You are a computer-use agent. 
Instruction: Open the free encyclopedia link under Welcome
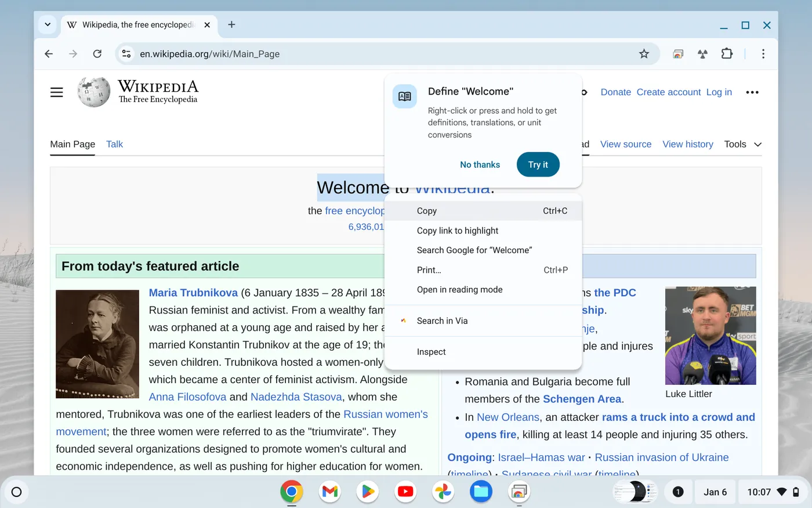tap(354, 211)
